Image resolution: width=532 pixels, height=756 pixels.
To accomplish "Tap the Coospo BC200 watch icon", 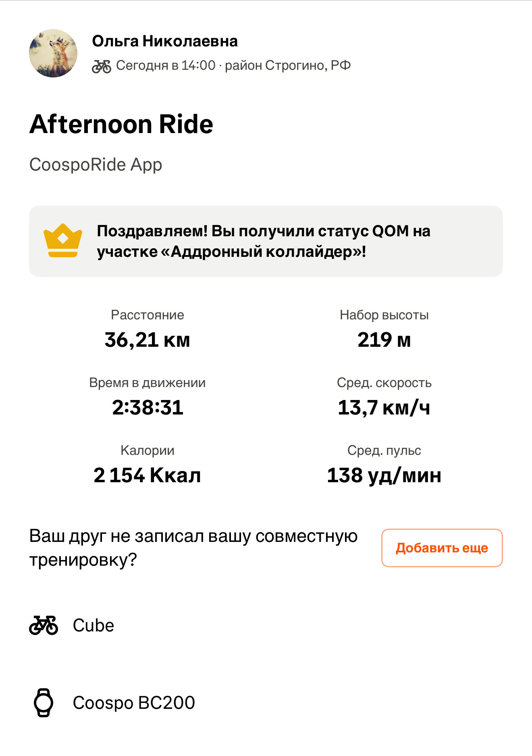I will [x=44, y=703].
